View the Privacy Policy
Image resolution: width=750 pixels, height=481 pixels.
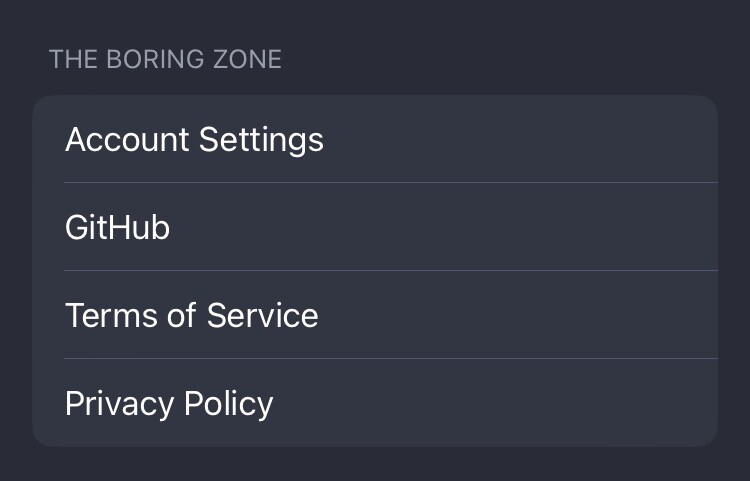[x=375, y=403]
